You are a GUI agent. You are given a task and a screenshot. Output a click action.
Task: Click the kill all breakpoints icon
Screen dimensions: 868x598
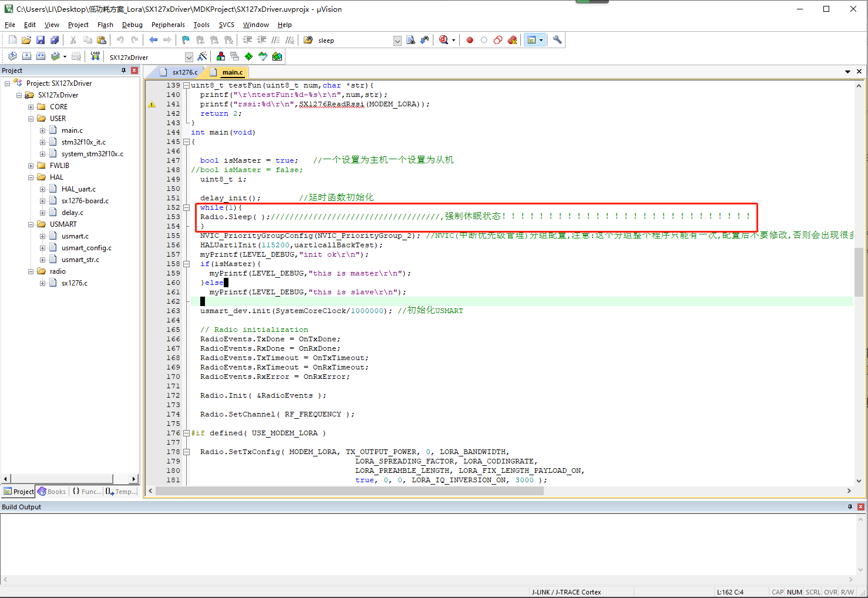click(x=512, y=40)
